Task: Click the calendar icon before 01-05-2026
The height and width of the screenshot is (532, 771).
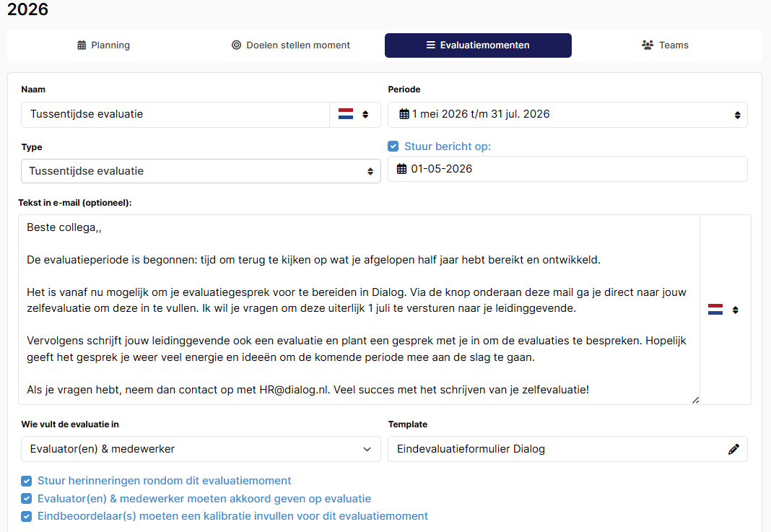Action: tap(401, 169)
